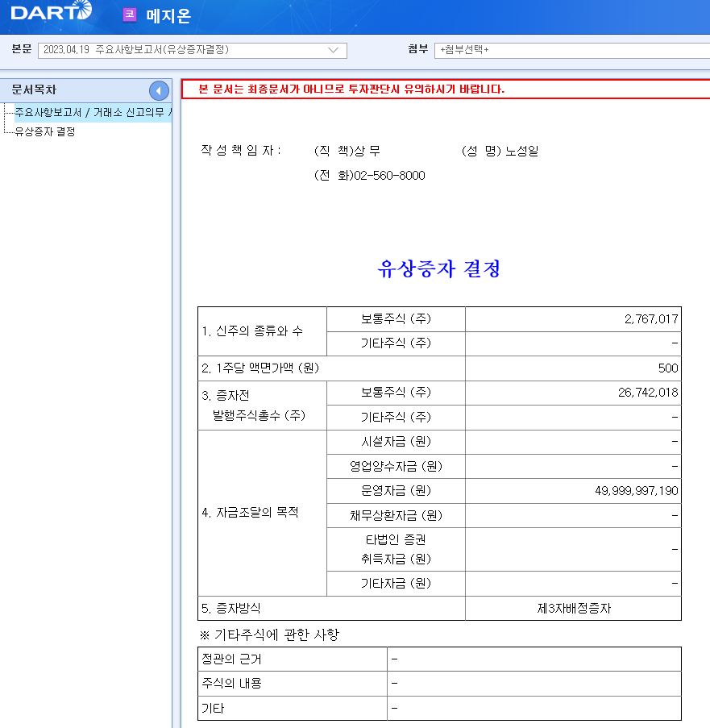
Task: Click the 3. 증자전 발행주식총수 label
Action: (x=253, y=406)
